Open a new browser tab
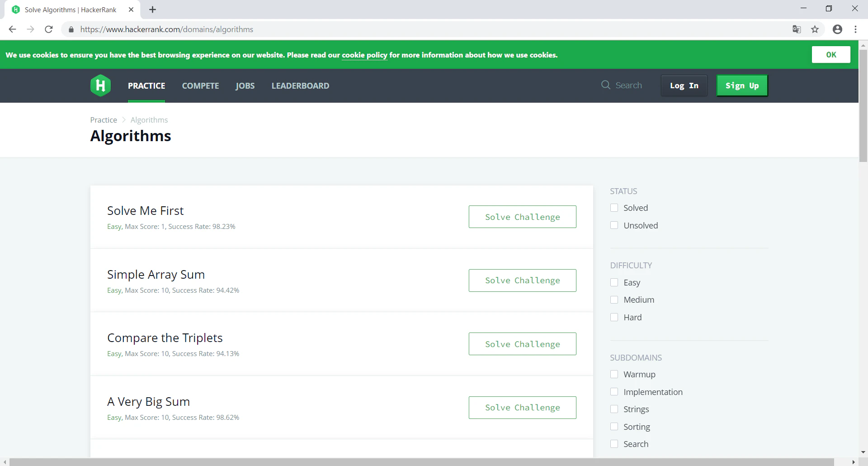 pyautogui.click(x=152, y=9)
